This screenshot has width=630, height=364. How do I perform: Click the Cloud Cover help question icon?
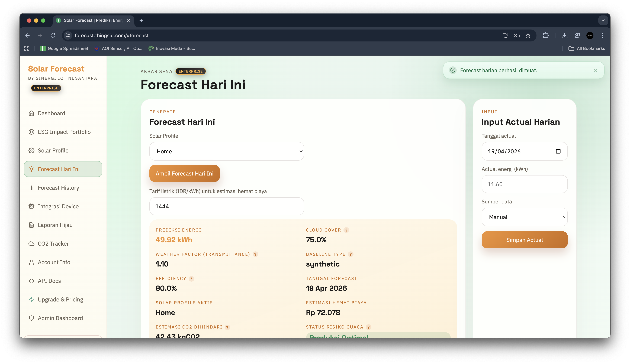(x=346, y=230)
